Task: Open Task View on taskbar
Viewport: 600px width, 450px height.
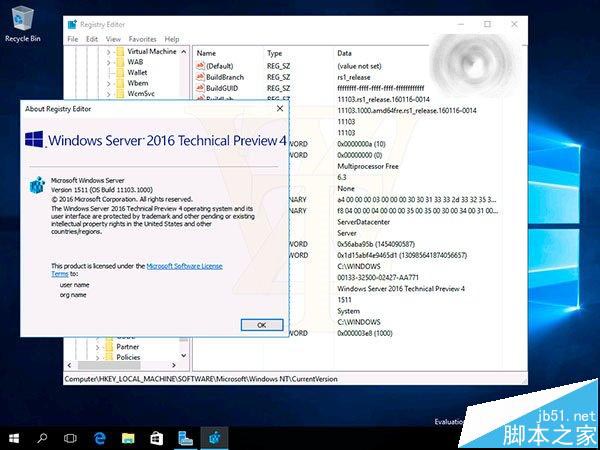Action: 70,439
